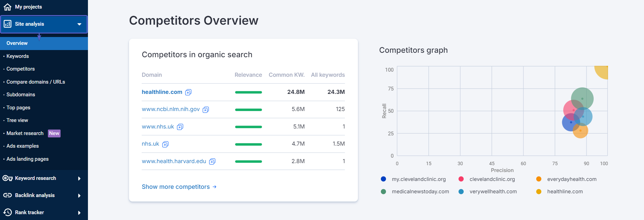Sort table by All keywords column
The width and height of the screenshot is (644, 220).
coord(327,75)
